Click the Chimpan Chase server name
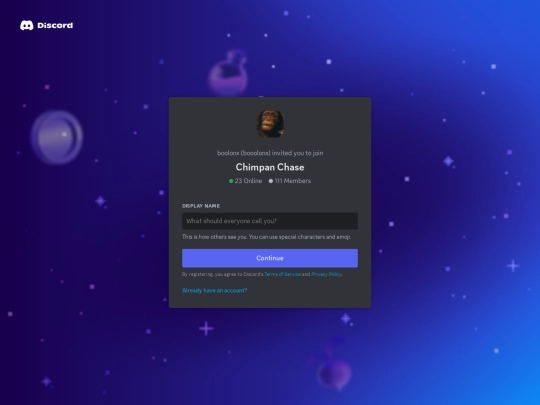540x405 pixels. 270,167
